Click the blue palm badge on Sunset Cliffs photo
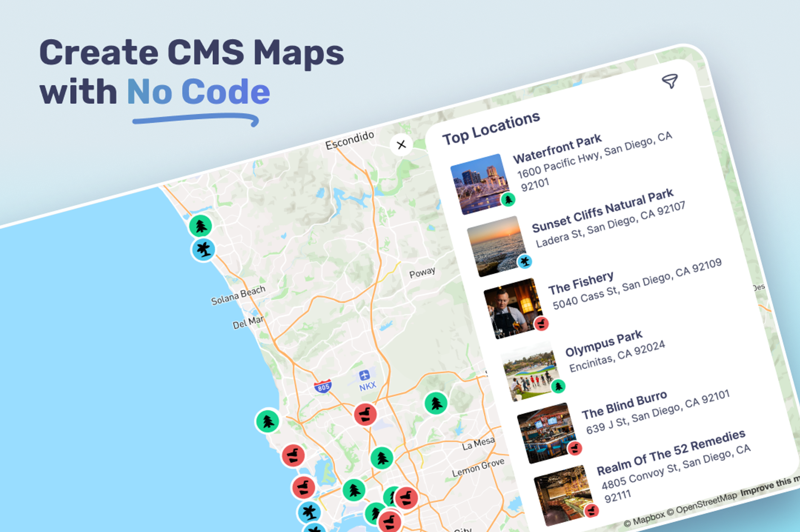 pyautogui.click(x=525, y=262)
